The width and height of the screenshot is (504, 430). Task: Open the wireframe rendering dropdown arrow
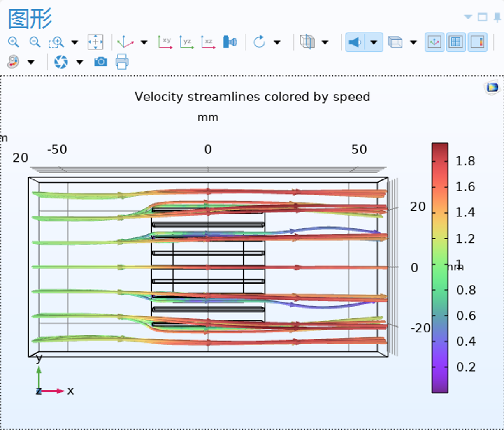413,42
